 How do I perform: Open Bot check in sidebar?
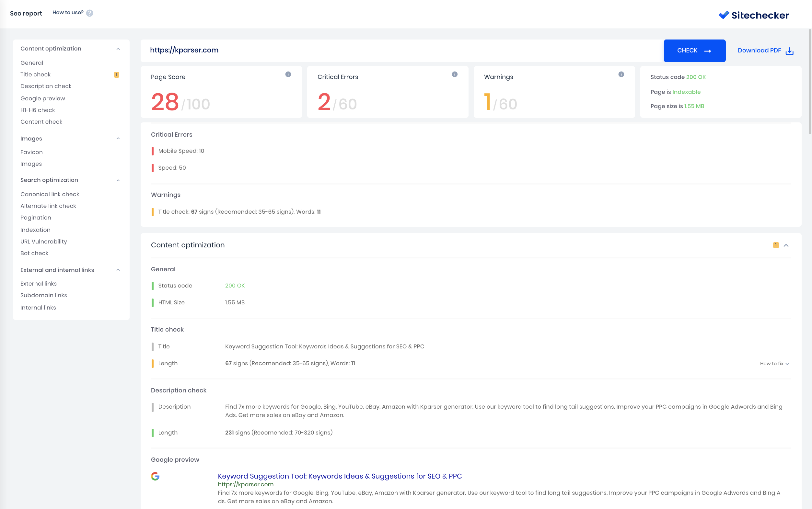(x=34, y=254)
